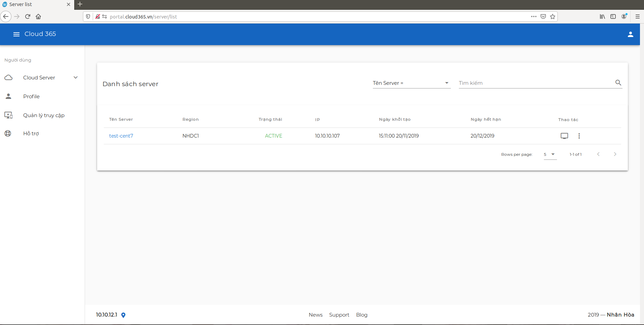This screenshot has width=644, height=325.
Task: Open the test-cent7 server link
Action: [121, 136]
